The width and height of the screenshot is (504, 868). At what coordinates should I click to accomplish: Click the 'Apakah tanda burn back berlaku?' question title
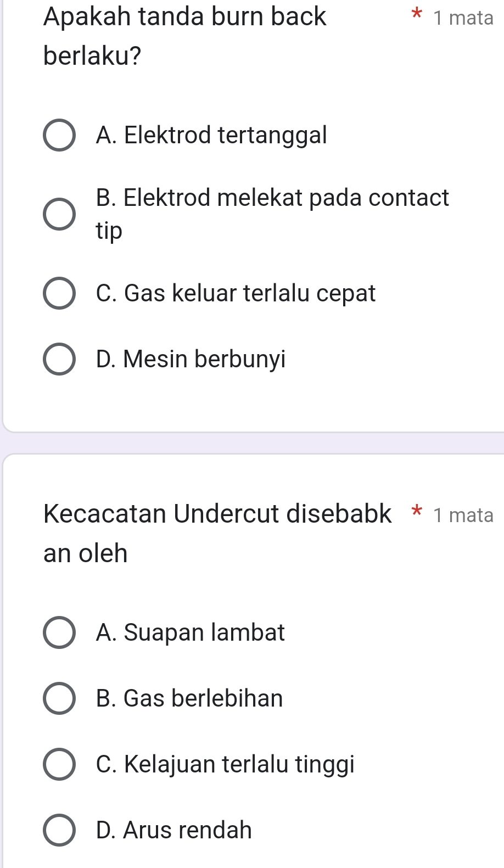click(x=184, y=36)
